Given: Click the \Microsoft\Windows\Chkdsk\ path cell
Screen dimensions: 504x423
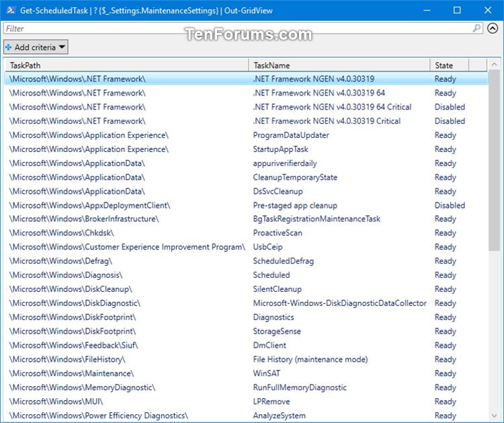Looking at the screenshot, I should tap(61, 233).
